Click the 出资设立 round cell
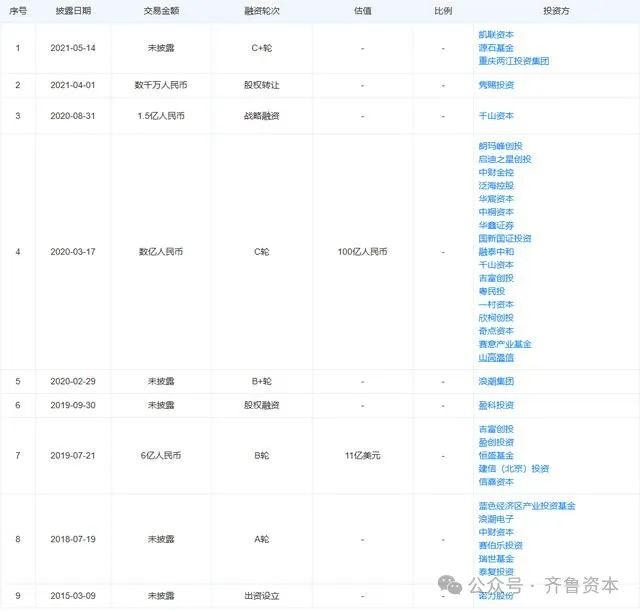This screenshot has height=612, width=640. pyautogui.click(x=262, y=596)
